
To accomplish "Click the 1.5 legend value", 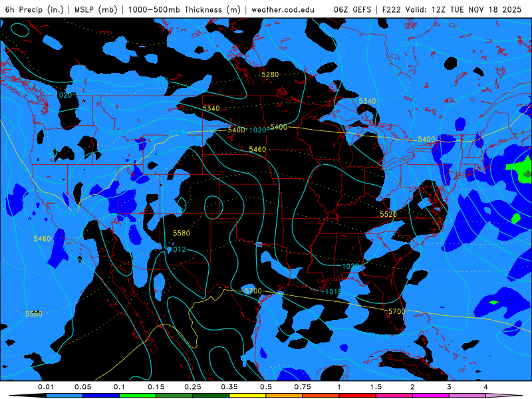I will [376, 387].
